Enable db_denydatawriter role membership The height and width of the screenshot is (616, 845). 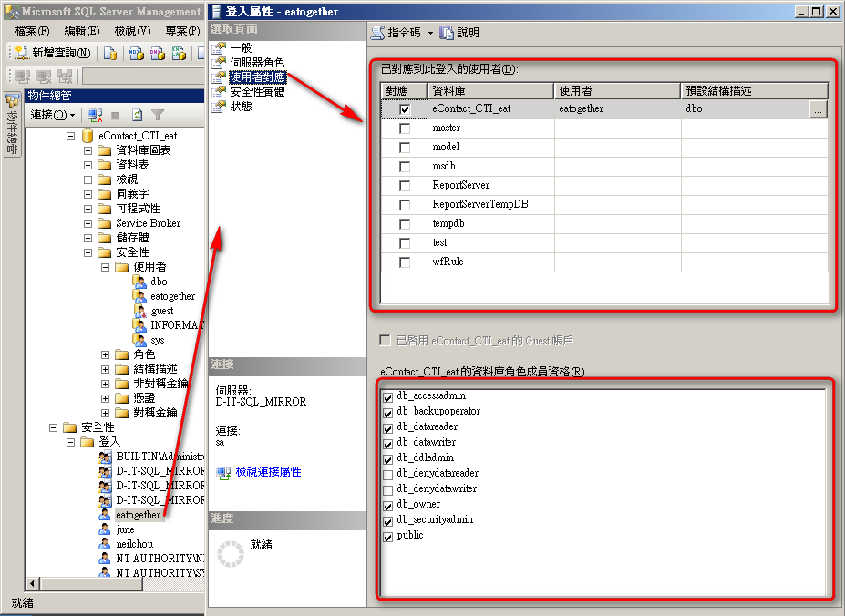[387, 490]
